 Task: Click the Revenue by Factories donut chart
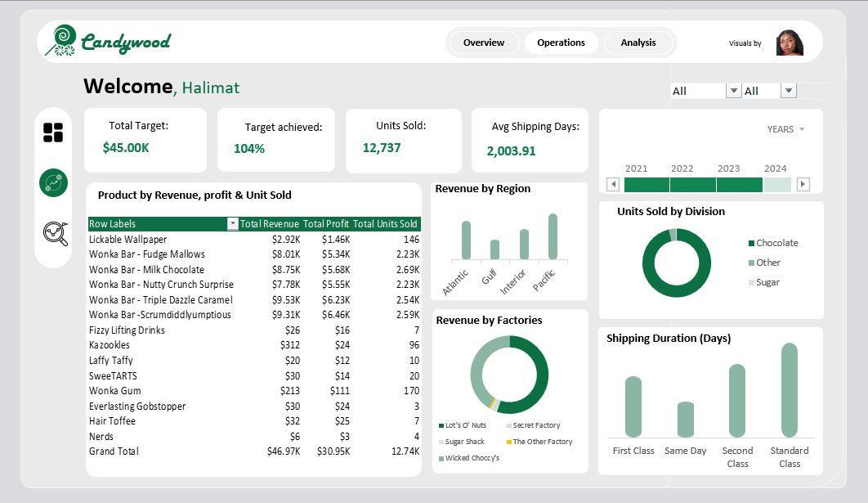(x=509, y=375)
